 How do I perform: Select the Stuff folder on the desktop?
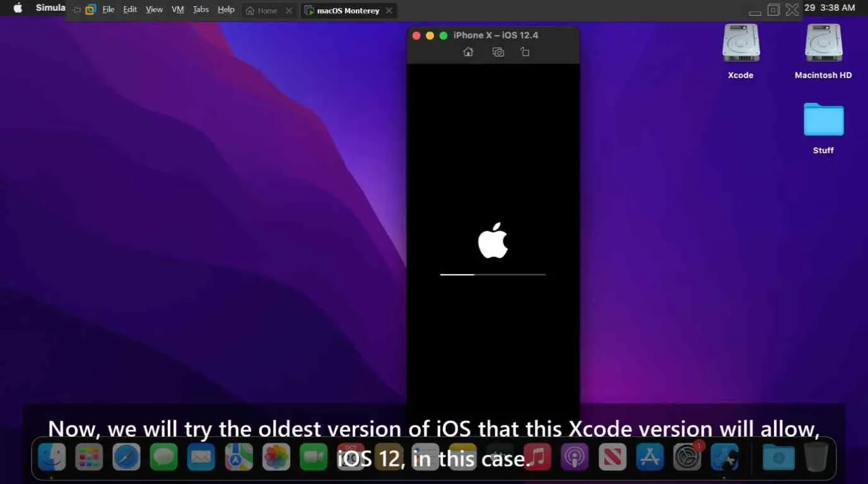click(x=823, y=120)
